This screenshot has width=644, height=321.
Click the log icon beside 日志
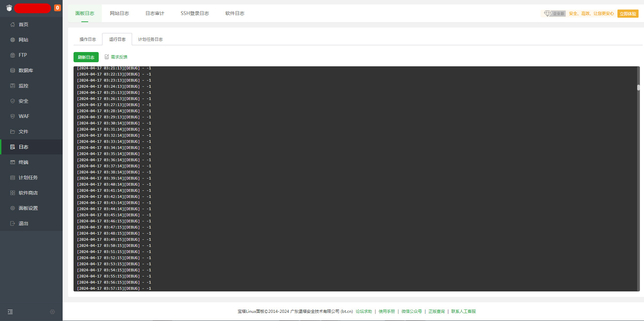(13, 147)
